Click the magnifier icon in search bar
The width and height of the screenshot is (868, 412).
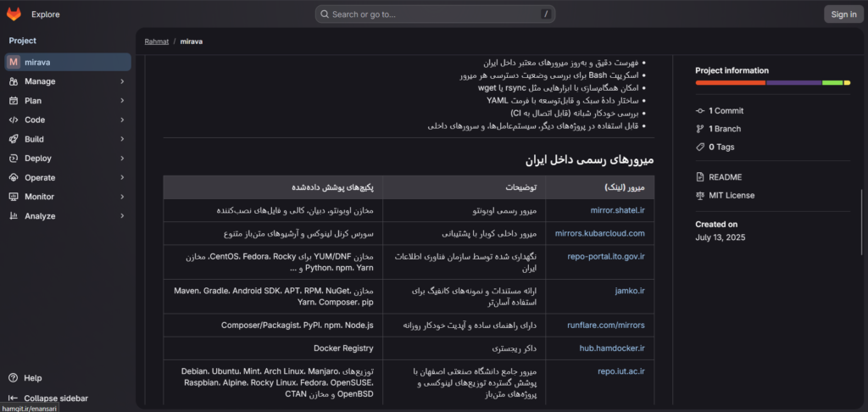pos(325,14)
